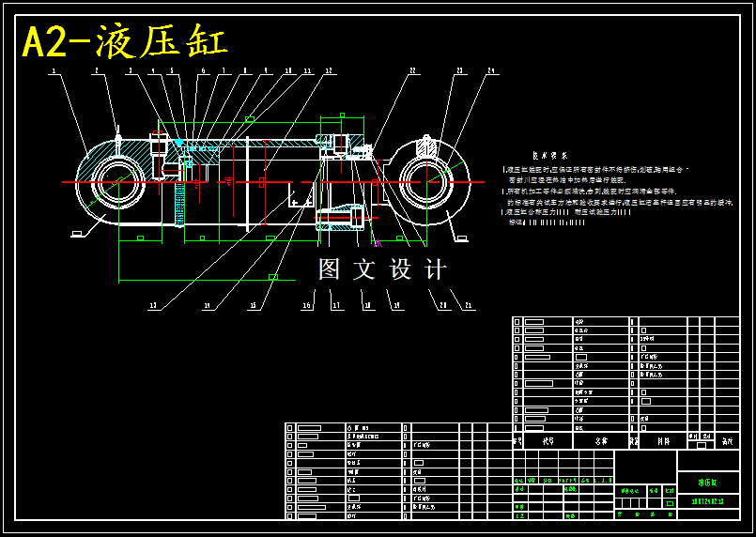Select part balloon number 2
756x537 pixels.
click(97, 70)
